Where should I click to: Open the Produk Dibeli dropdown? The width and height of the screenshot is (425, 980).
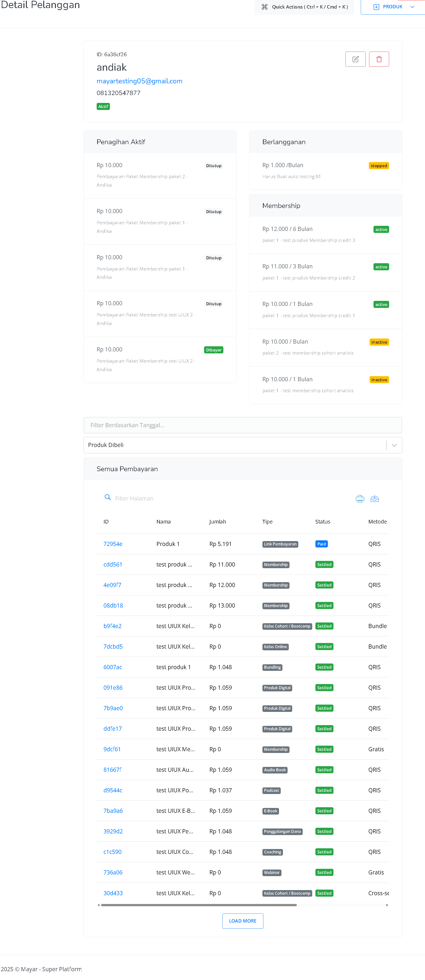click(x=243, y=445)
